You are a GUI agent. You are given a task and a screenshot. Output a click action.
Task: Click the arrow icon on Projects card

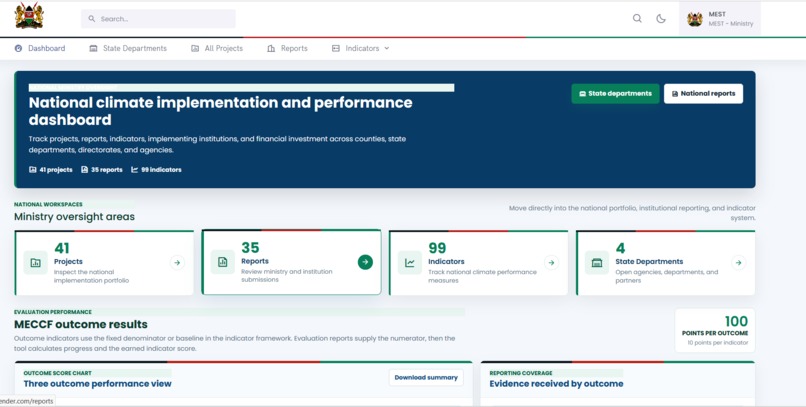[177, 263]
